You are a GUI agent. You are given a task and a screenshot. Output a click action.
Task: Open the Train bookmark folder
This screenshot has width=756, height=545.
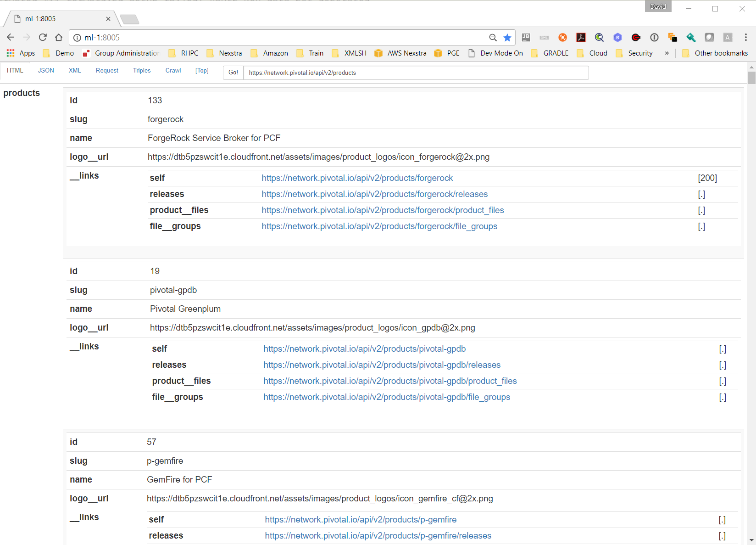[310, 53]
